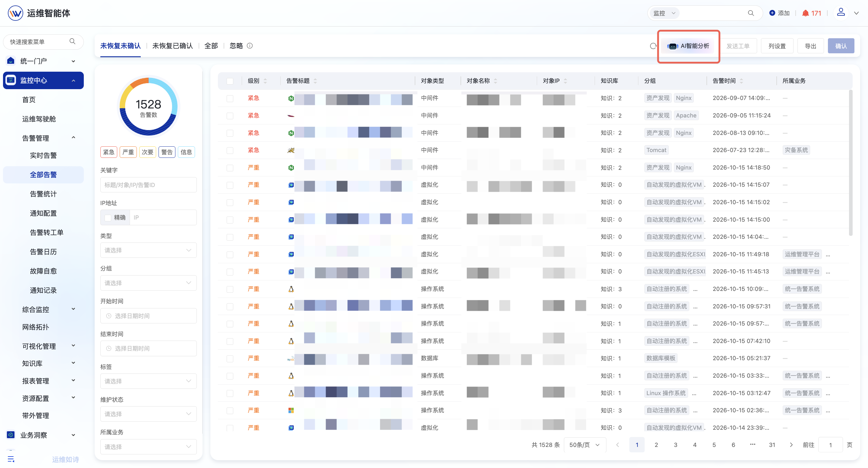868x468 pixels.
Task: Click the 开始时间 date picker field
Action: (x=148, y=316)
